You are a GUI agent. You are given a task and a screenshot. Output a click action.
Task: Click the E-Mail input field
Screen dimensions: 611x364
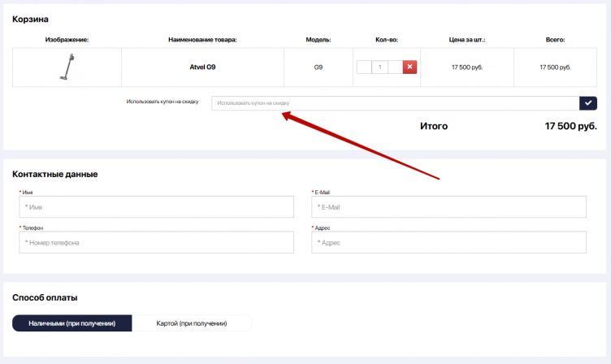click(448, 207)
